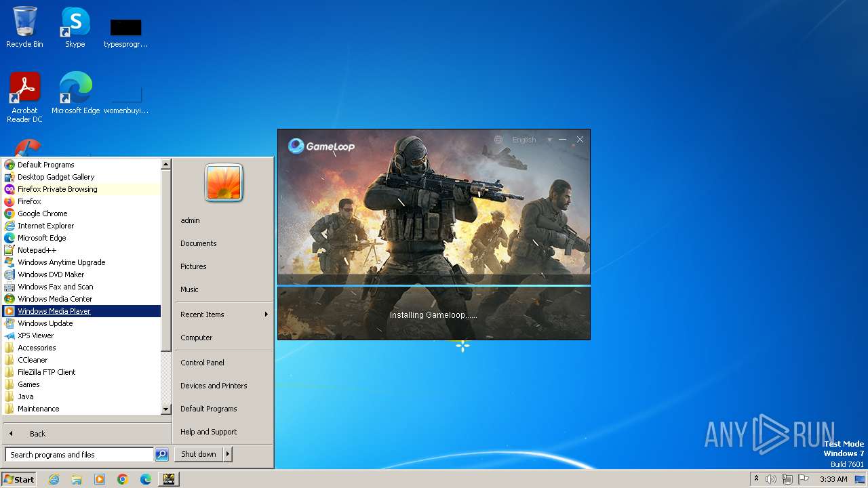Image resolution: width=868 pixels, height=488 pixels.
Task: Open GameLoop installer taskbar icon
Action: 169,479
